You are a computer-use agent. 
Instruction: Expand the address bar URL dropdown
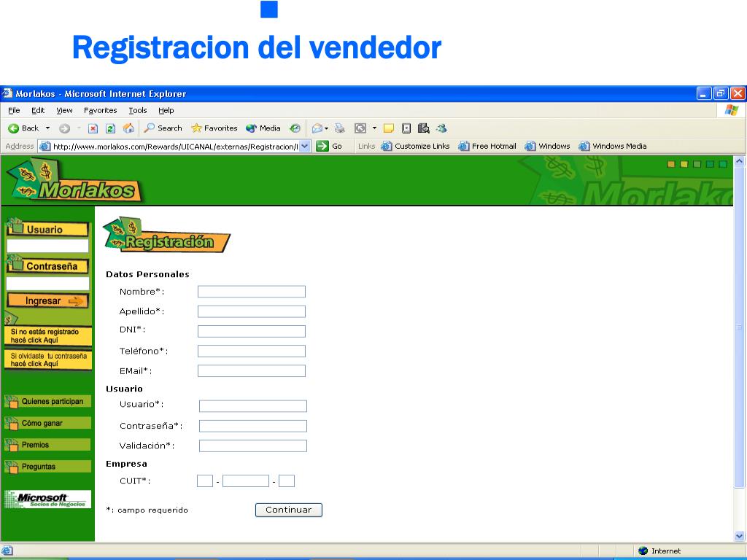(305, 146)
